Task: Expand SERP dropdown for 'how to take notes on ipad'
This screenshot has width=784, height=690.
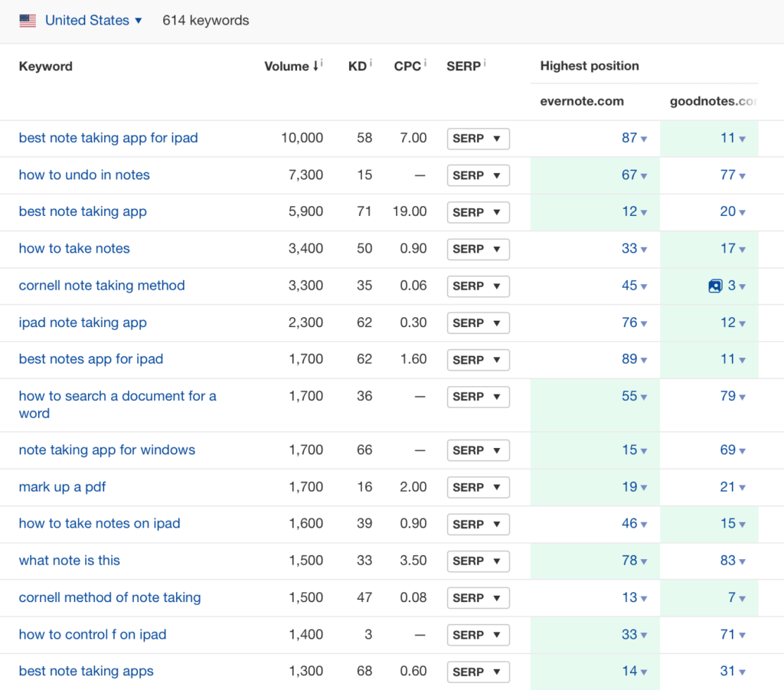Action: pos(478,525)
